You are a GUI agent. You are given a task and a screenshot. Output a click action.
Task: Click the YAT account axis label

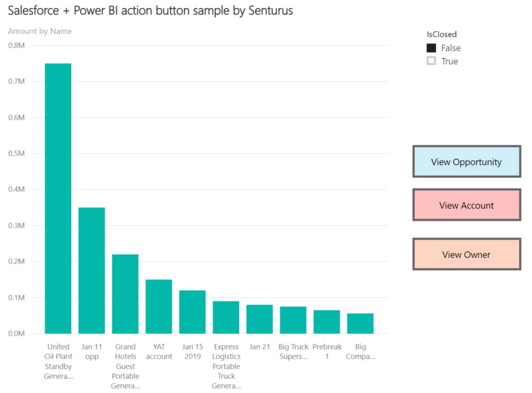point(159,352)
